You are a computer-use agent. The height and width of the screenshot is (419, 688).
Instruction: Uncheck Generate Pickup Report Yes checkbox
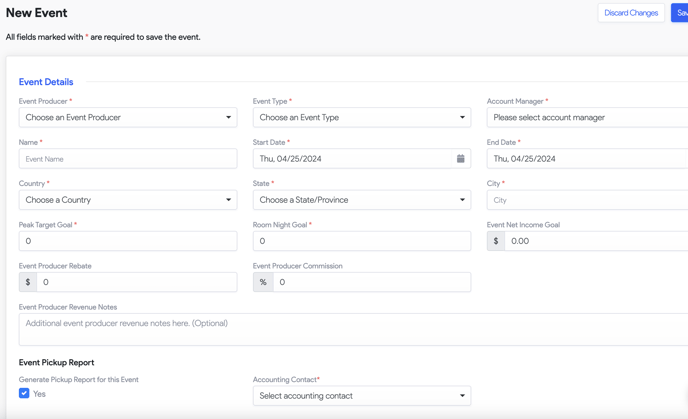[24, 394]
